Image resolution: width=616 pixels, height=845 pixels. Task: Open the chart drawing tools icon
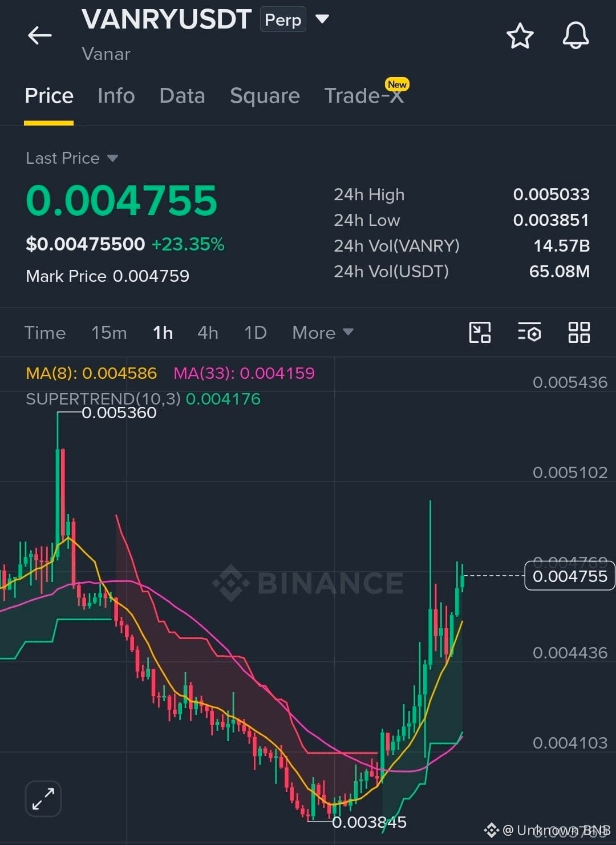coord(480,332)
